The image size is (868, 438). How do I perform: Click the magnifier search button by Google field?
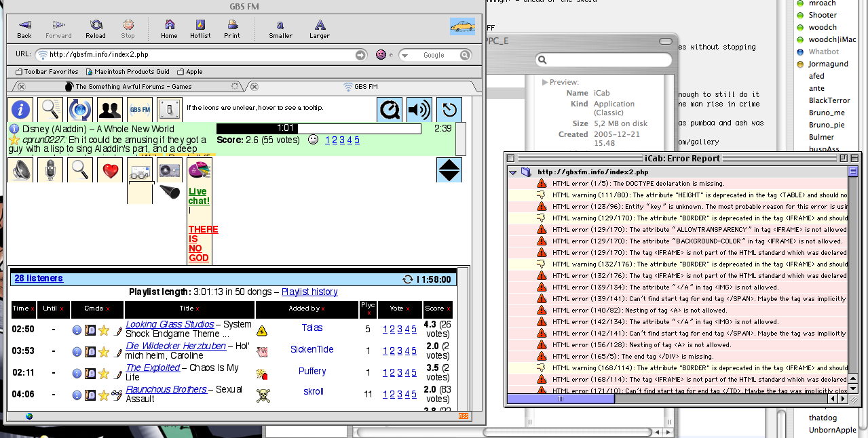click(465, 55)
